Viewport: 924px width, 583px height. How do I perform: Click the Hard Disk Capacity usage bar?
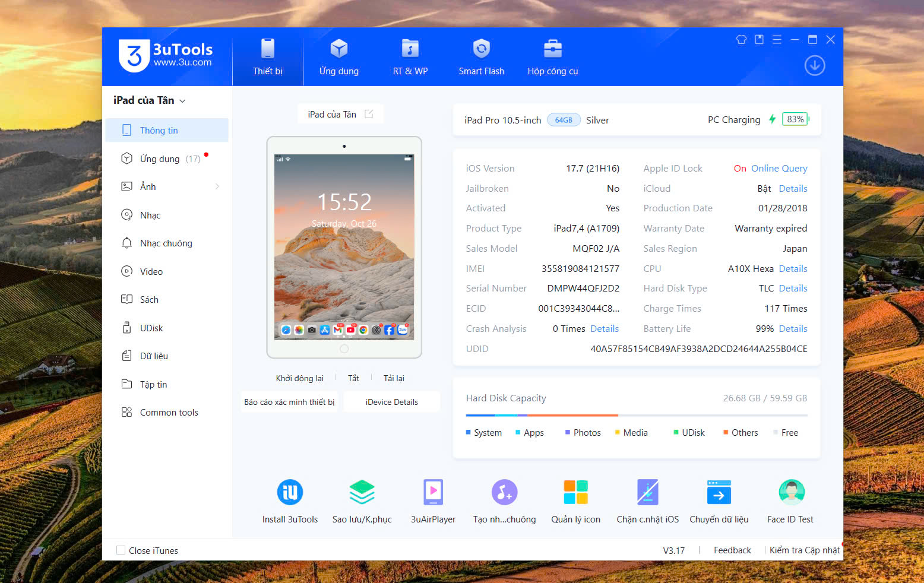637,415
